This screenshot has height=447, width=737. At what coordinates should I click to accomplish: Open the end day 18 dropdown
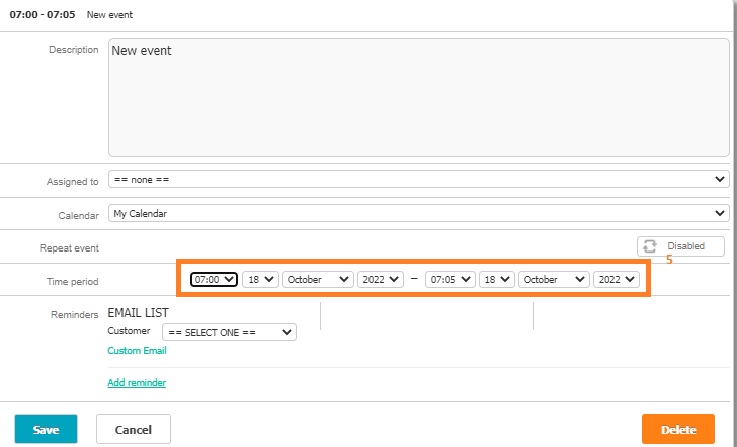click(x=496, y=280)
